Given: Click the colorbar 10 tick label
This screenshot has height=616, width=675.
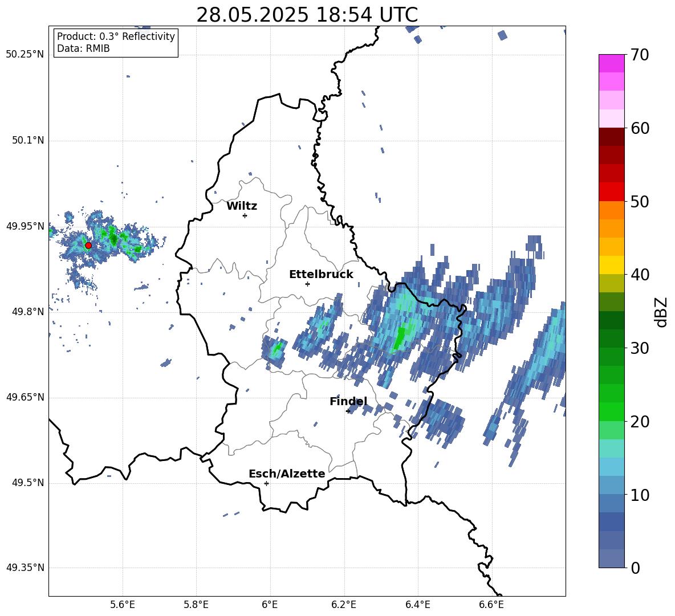Looking at the screenshot, I should point(640,495).
